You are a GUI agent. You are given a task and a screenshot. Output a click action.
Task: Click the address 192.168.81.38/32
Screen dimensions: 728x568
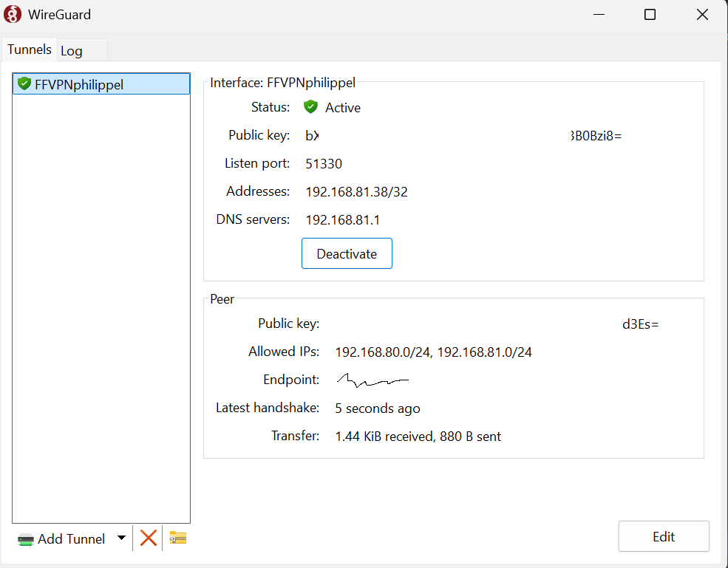(356, 191)
